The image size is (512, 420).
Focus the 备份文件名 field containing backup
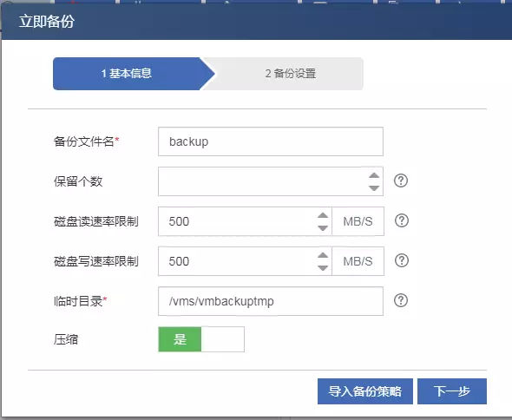(271, 141)
